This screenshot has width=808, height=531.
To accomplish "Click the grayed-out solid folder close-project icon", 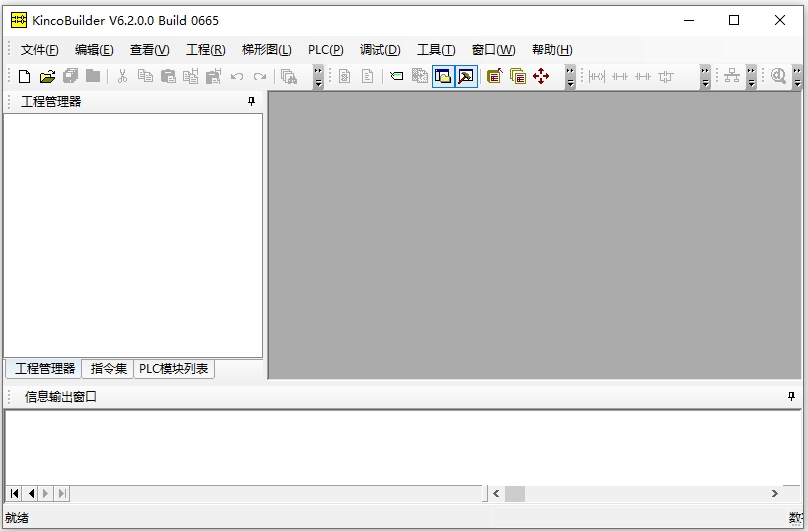I will tap(93, 76).
